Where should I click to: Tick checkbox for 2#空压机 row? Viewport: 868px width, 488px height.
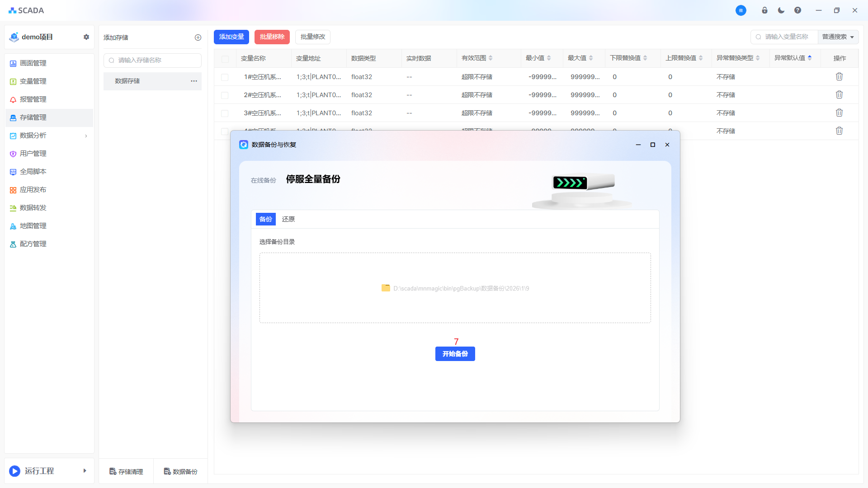click(225, 95)
